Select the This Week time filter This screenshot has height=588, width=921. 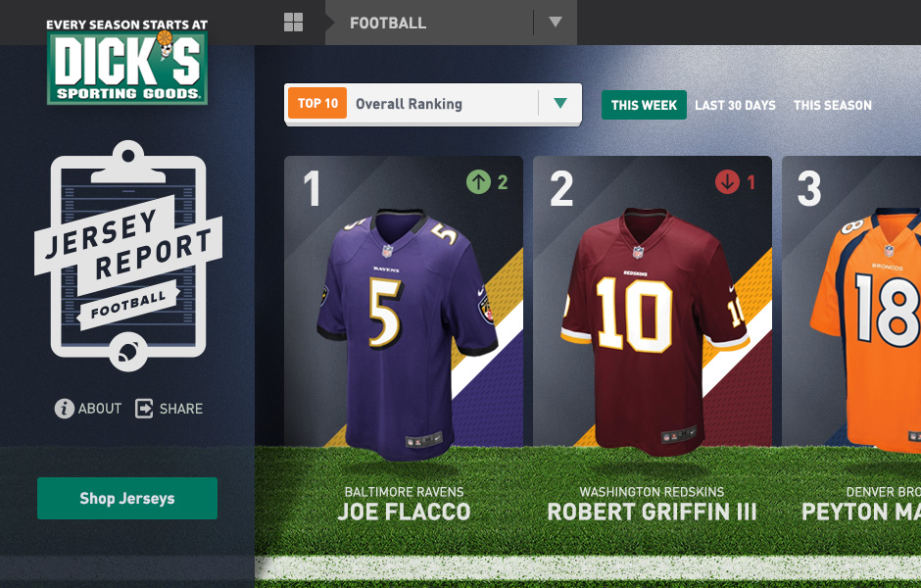coord(644,105)
